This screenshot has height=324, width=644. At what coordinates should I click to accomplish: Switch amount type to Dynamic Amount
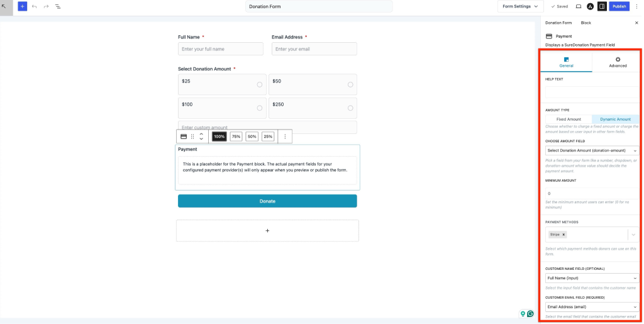click(x=615, y=119)
